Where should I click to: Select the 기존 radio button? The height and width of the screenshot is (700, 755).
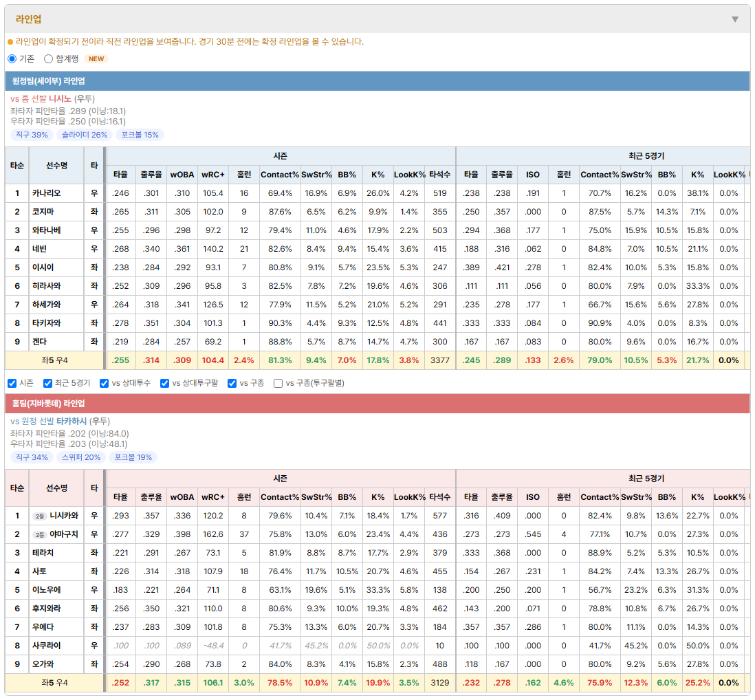tap(12, 58)
